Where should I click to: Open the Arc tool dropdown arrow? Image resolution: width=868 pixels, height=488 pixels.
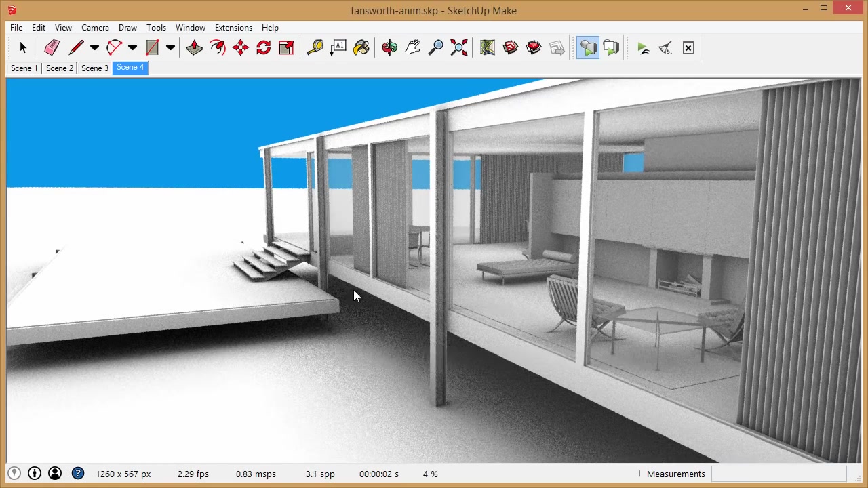pyautogui.click(x=132, y=47)
